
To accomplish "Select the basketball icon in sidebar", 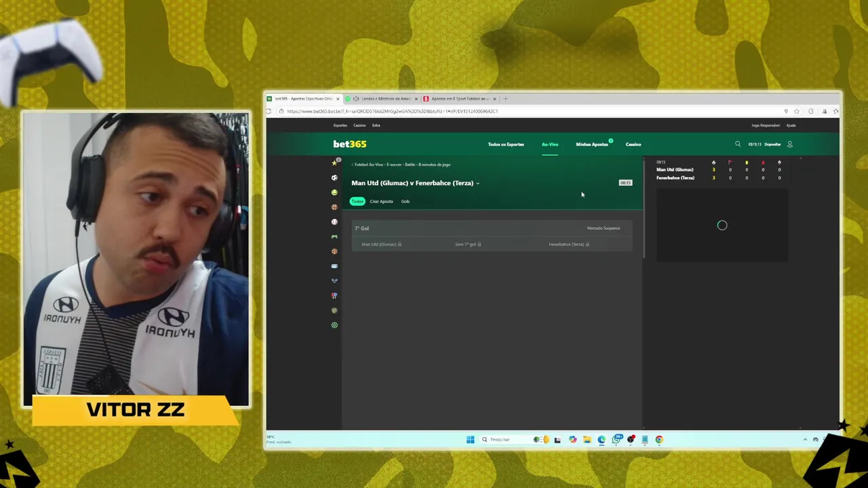I will [334, 207].
